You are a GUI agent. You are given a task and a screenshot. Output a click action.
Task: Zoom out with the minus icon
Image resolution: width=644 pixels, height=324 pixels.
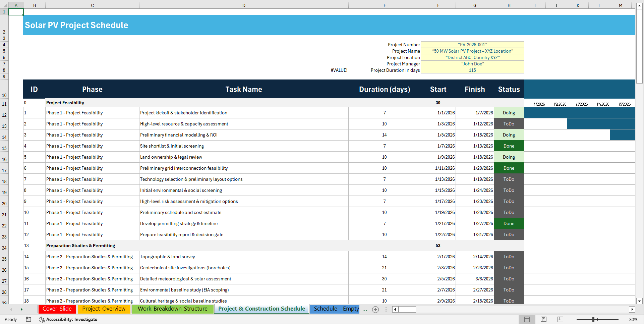573,319
